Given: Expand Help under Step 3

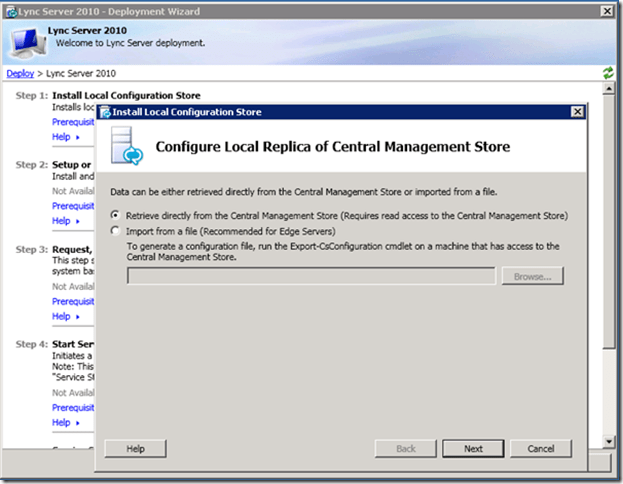Looking at the screenshot, I should point(65,316).
